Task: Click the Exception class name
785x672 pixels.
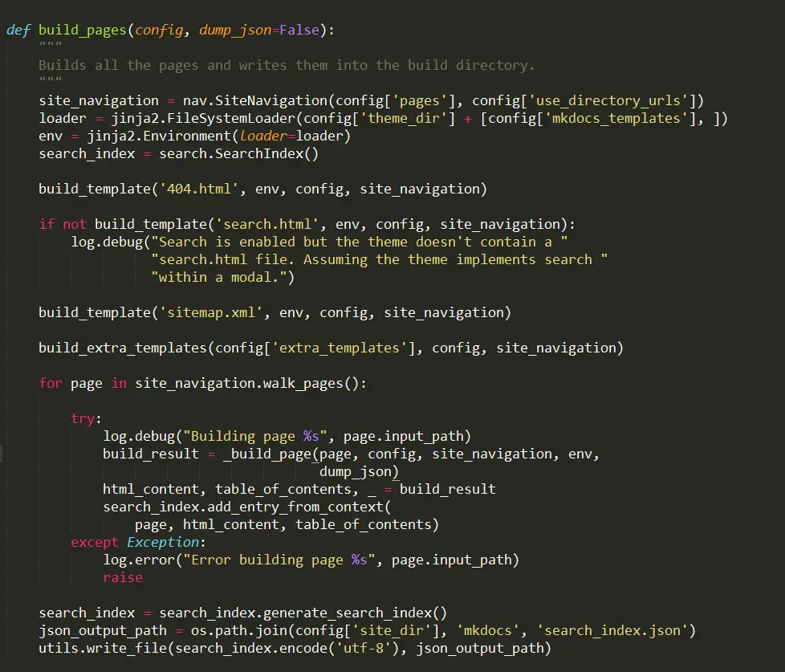Action: pyautogui.click(x=163, y=542)
